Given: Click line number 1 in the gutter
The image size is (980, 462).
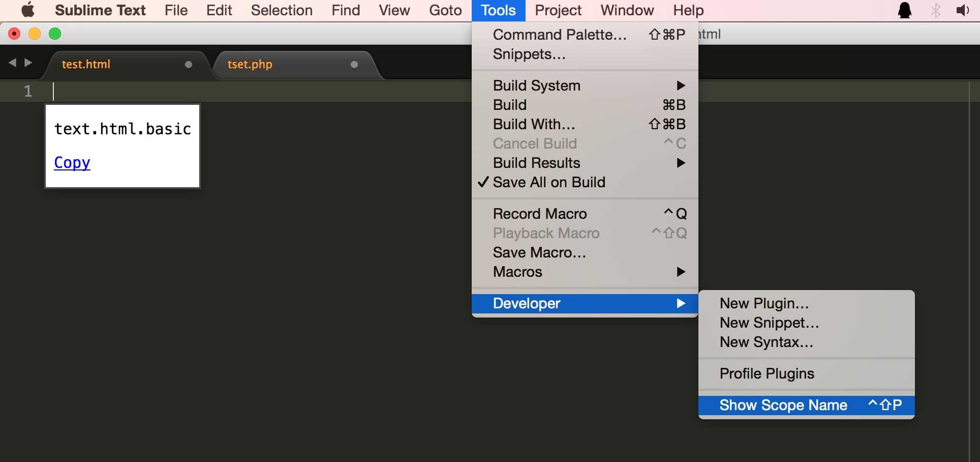Looking at the screenshot, I should click(x=28, y=91).
